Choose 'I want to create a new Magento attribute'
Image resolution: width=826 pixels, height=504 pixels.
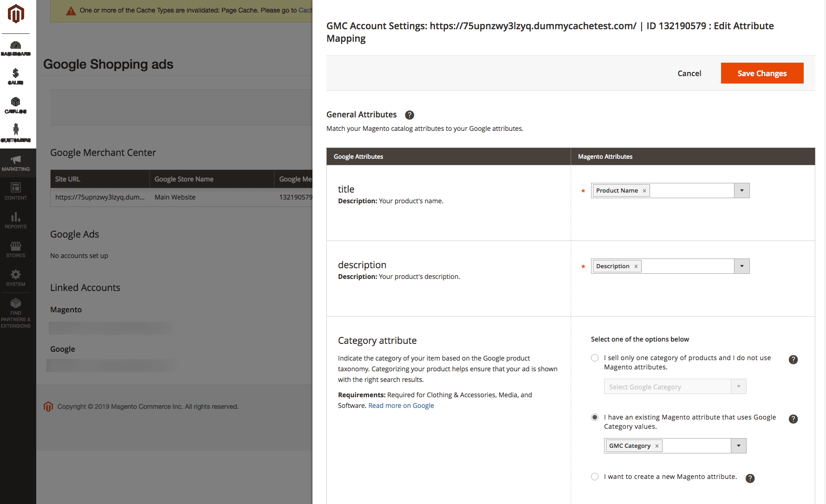click(595, 477)
